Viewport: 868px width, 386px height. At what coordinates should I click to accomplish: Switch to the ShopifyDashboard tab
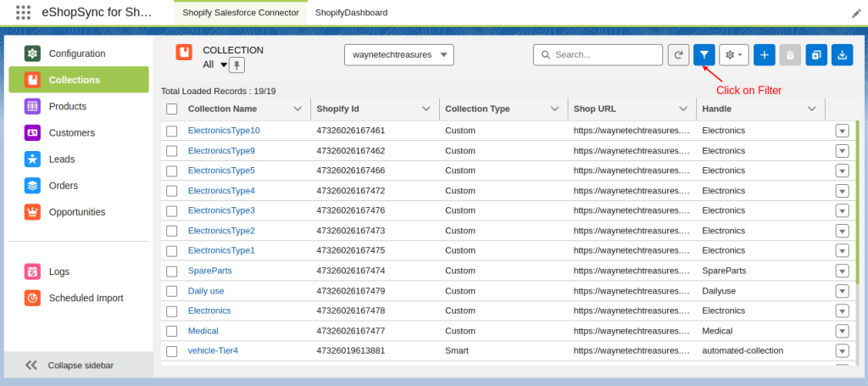tap(352, 12)
